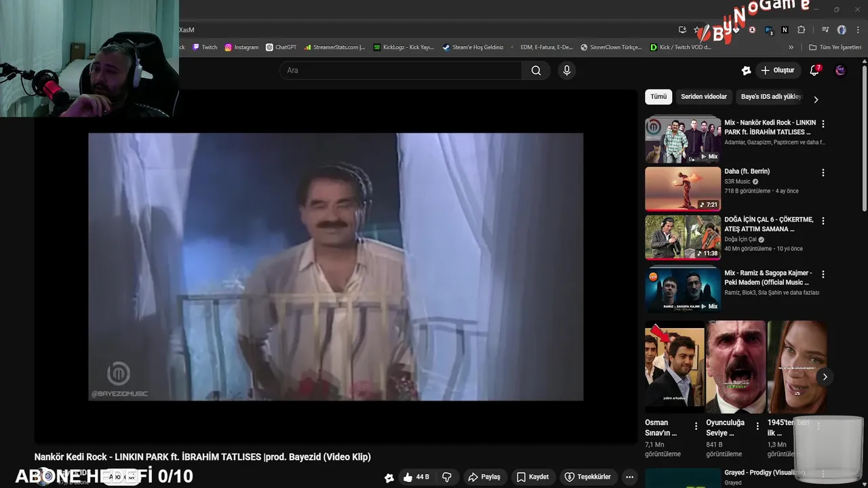This screenshot has width=868, height=488.
Task: Show more filter chips with right arrow
Action: tap(816, 100)
